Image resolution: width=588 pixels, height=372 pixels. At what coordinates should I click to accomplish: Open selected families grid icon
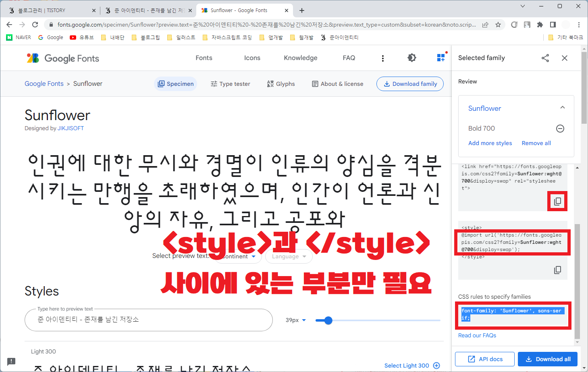[441, 58]
